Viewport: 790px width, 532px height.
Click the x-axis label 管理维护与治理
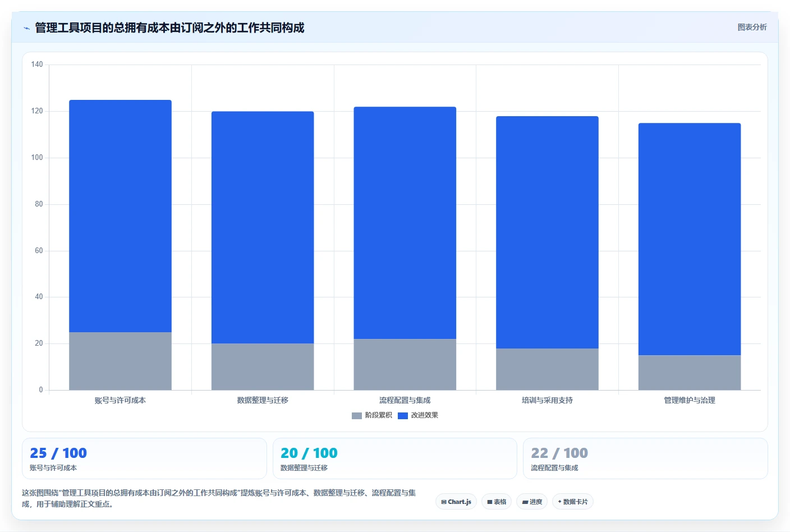point(690,400)
